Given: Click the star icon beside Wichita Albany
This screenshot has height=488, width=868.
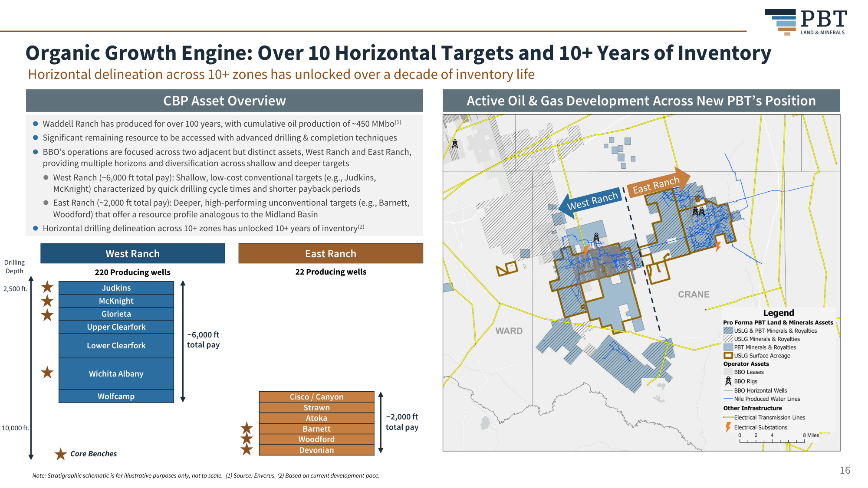Looking at the screenshot, I should point(47,372).
